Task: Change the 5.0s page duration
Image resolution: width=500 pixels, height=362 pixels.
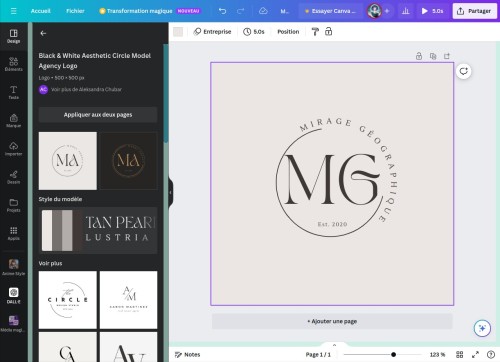Action: [x=254, y=32]
